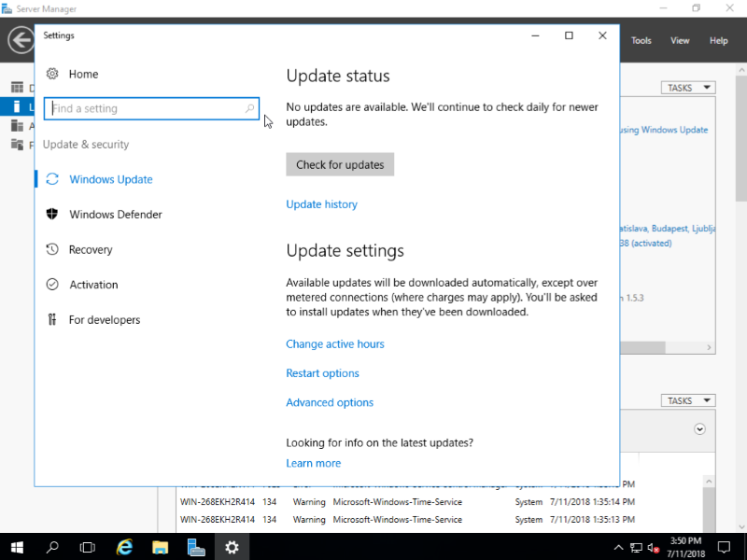Viewport: 747px width, 560px height.
Task: Open Action Center notification icon
Action: coord(725,547)
